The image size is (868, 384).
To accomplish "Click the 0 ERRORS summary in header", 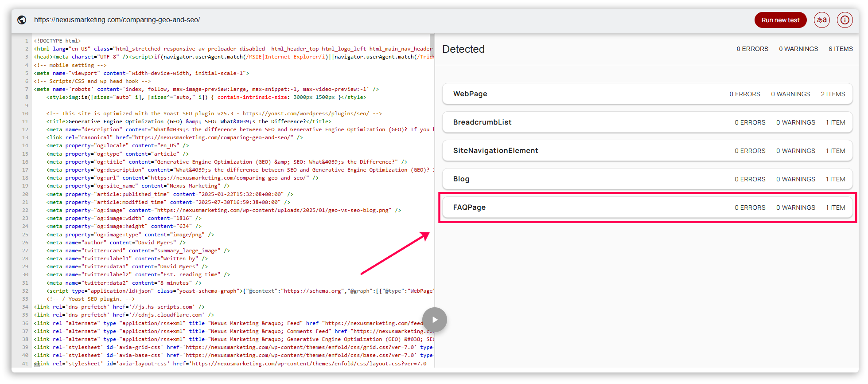I will pos(752,49).
